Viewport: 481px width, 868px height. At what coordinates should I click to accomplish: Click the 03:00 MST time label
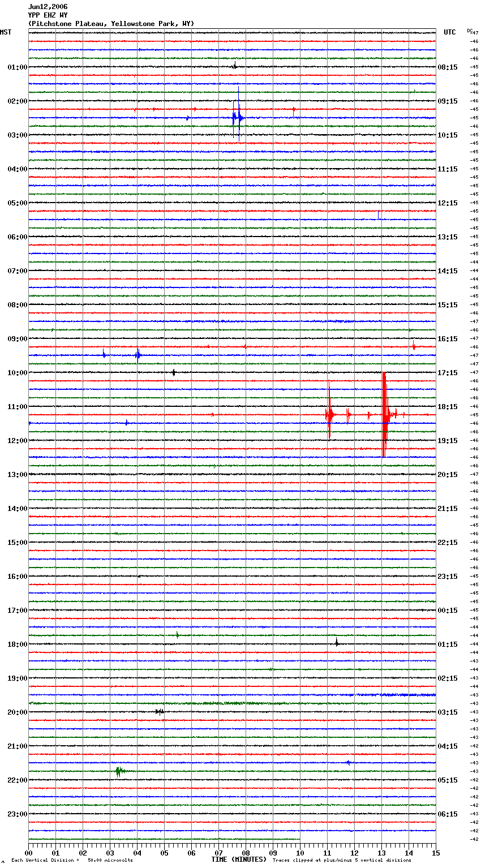pyautogui.click(x=18, y=135)
